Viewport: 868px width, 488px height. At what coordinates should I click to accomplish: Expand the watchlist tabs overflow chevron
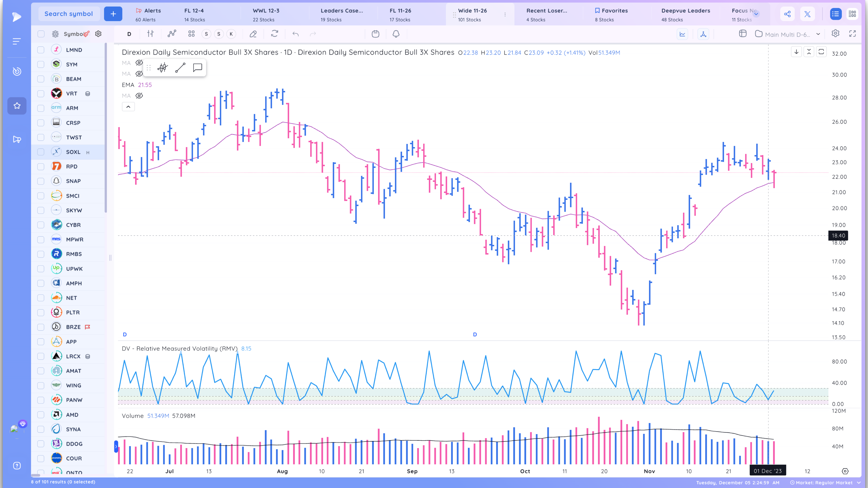point(756,14)
